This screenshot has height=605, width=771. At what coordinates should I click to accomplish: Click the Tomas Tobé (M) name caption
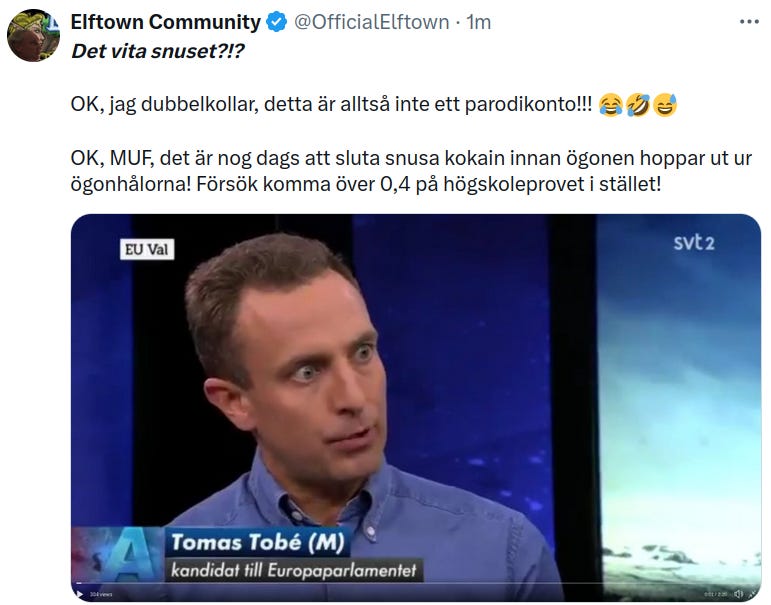[x=257, y=542]
